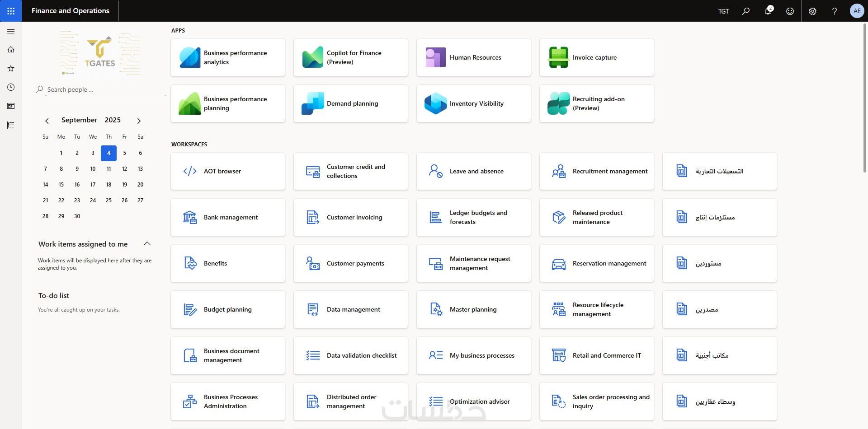Open the Released product maintenance workspace

[x=597, y=217]
